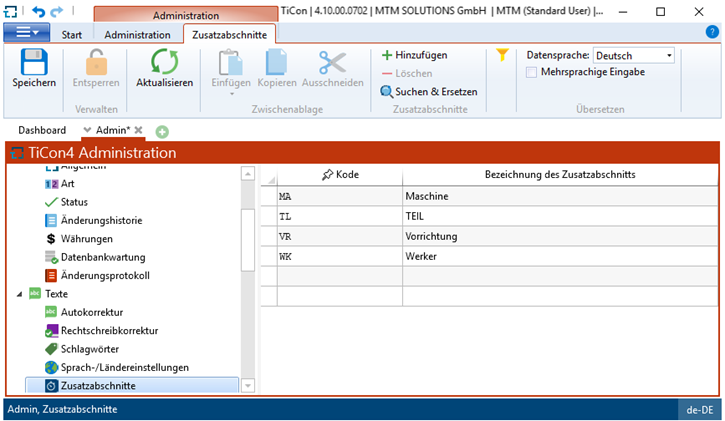Click Hinzufügen to add a section
Image resolution: width=725 pixels, height=421 pixels.
(414, 55)
